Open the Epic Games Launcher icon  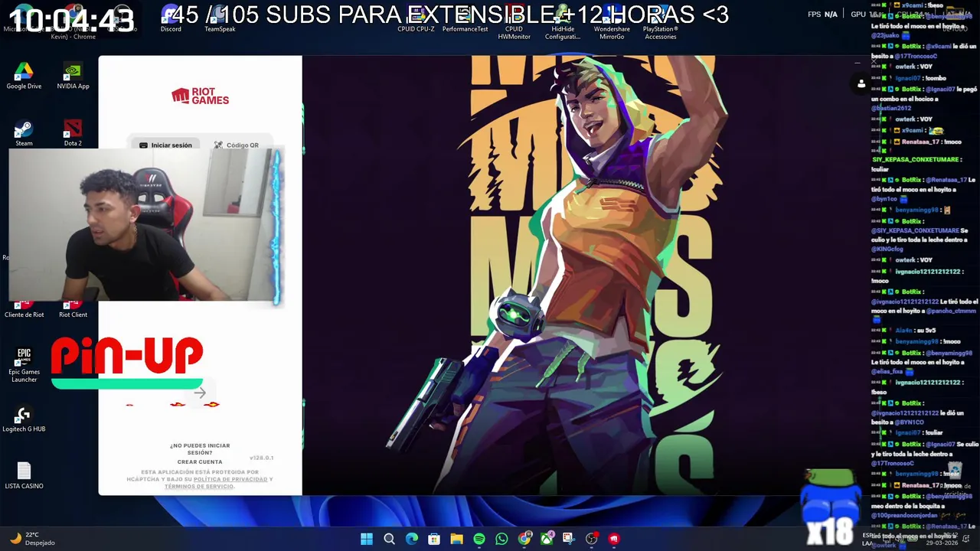click(x=24, y=365)
